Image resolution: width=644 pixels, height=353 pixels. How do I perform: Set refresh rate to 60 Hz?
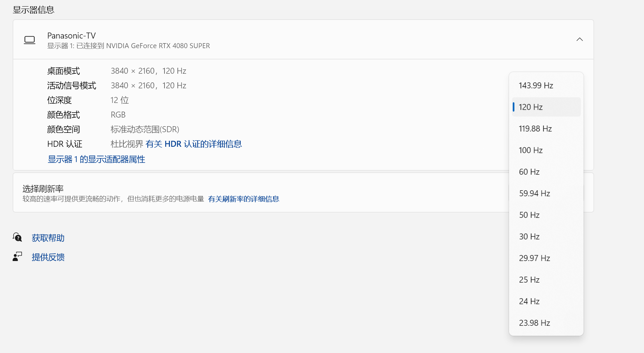coord(529,172)
